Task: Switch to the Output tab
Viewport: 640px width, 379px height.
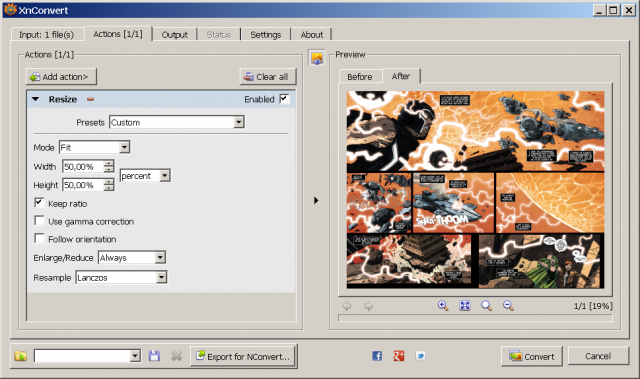Action: 174,35
